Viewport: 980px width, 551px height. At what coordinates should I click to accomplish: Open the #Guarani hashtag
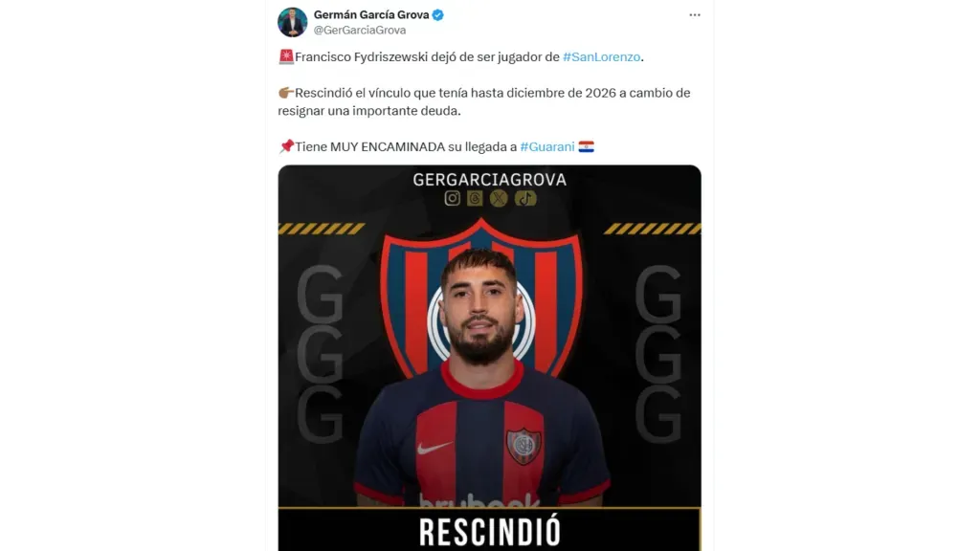click(x=546, y=146)
